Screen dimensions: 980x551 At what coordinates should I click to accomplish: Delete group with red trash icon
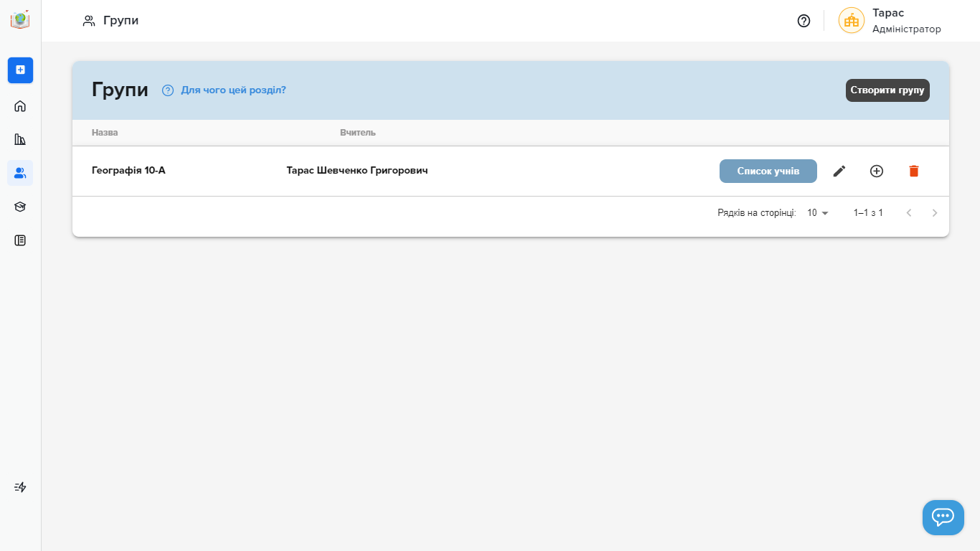[x=914, y=171]
